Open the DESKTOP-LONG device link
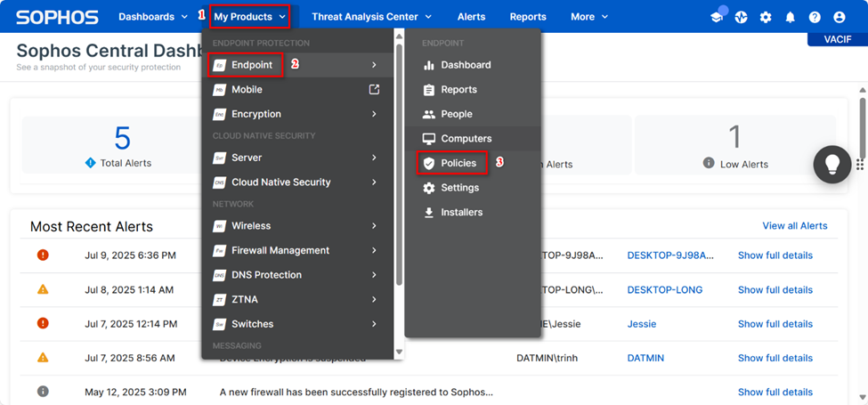This screenshot has width=868, height=405. pos(664,290)
